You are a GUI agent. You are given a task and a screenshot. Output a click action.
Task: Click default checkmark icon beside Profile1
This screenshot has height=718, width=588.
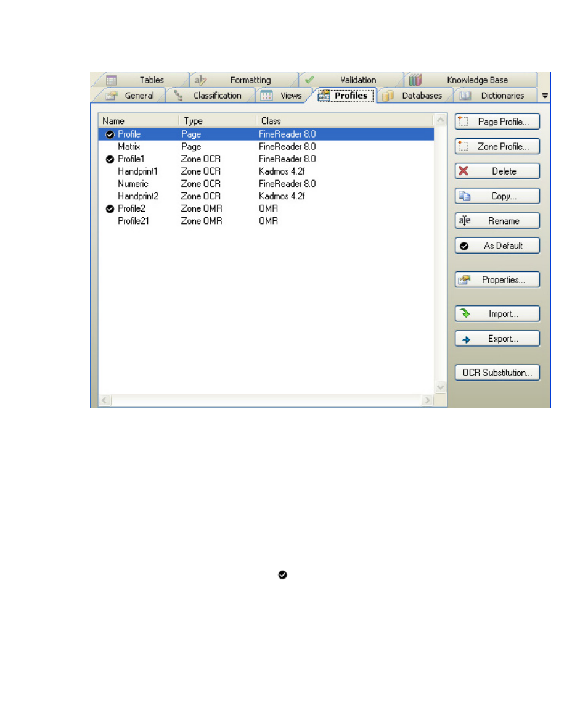[110, 159]
